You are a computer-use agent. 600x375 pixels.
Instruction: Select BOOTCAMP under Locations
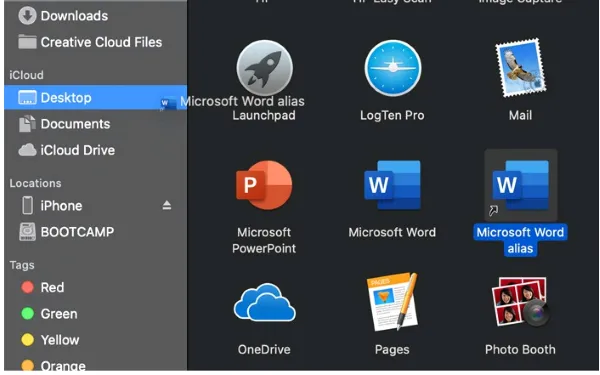77,232
